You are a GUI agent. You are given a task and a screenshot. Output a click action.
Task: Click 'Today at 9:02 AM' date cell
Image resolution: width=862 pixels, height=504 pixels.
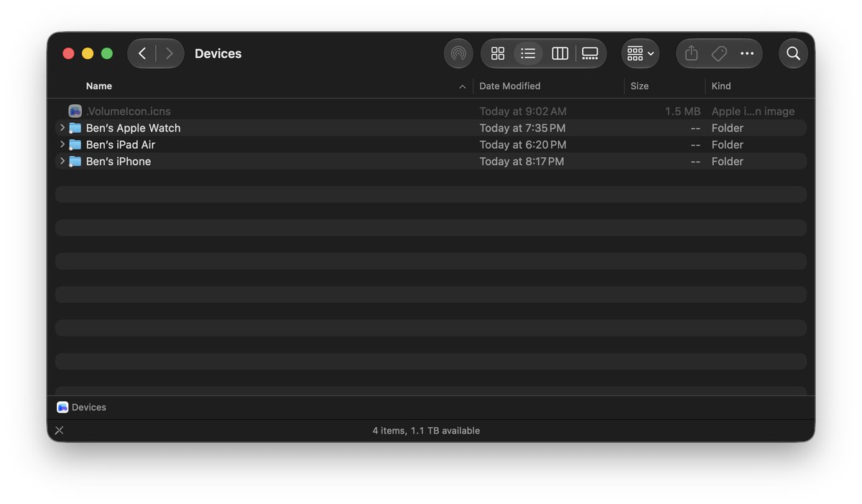click(523, 111)
